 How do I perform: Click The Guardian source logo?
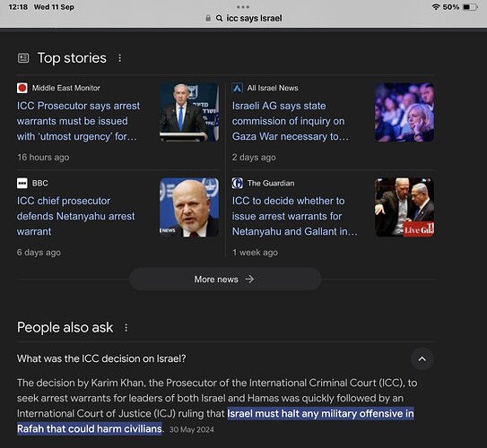tap(238, 183)
